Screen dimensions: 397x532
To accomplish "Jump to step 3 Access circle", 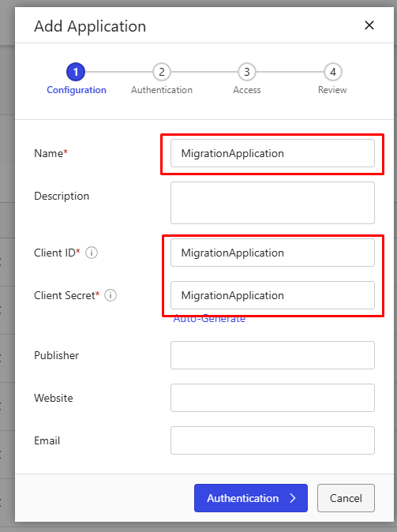I will (x=247, y=72).
